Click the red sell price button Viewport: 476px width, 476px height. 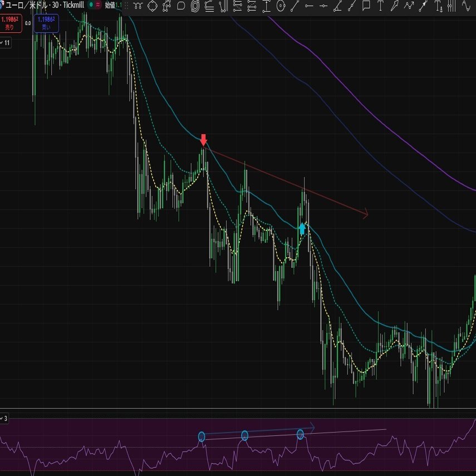pos(10,23)
